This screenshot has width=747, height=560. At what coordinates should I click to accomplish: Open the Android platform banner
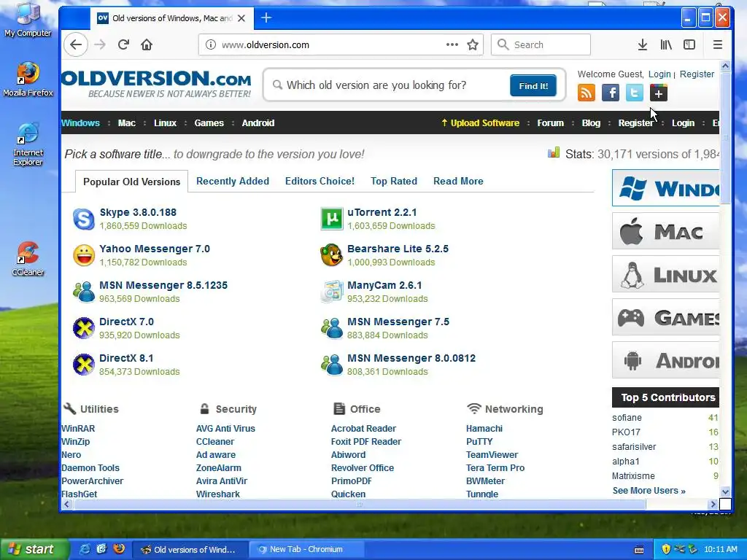(665, 360)
